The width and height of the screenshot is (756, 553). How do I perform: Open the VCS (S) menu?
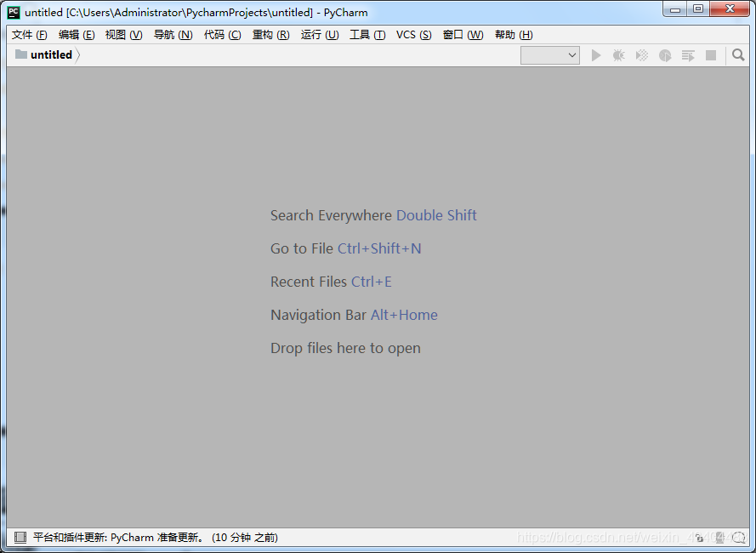pyautogui.click(x=413, y=35)
